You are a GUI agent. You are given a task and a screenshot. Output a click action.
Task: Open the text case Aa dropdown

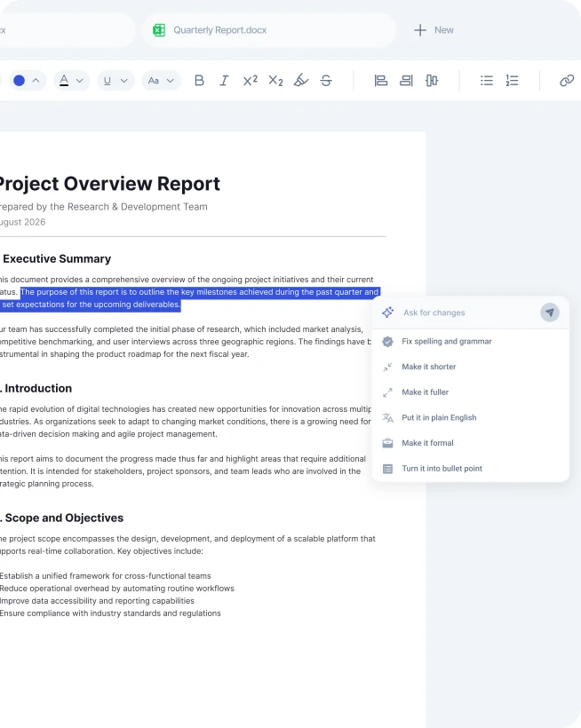[x=161, y=80]
